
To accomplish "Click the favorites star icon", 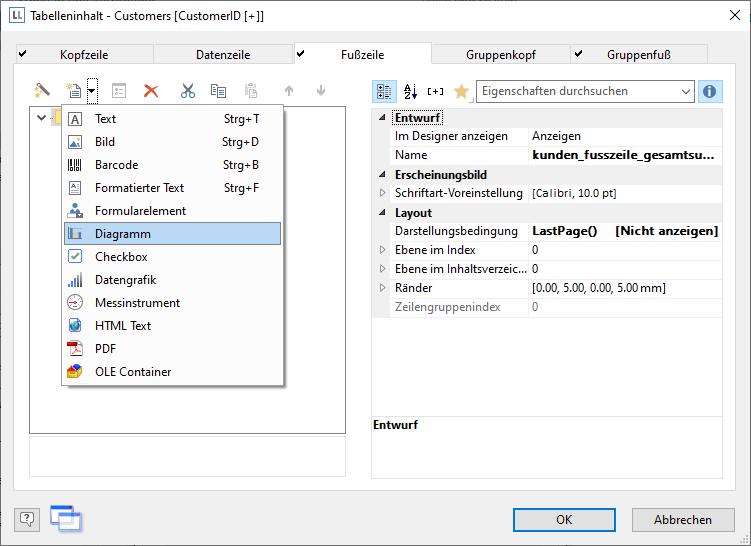I will pyautogui.click(x=461, y=91).
